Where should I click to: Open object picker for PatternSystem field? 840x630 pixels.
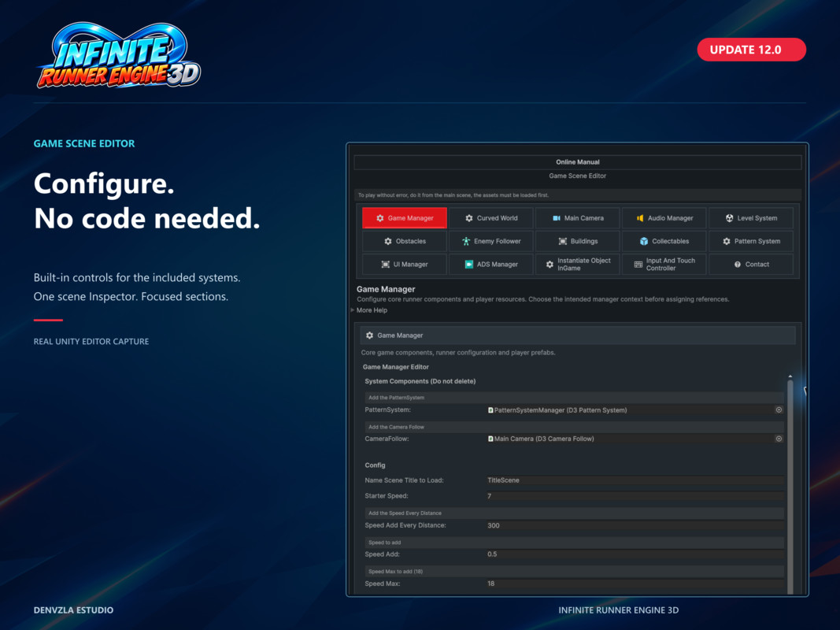pyautogui.click(x=779, y=409)
